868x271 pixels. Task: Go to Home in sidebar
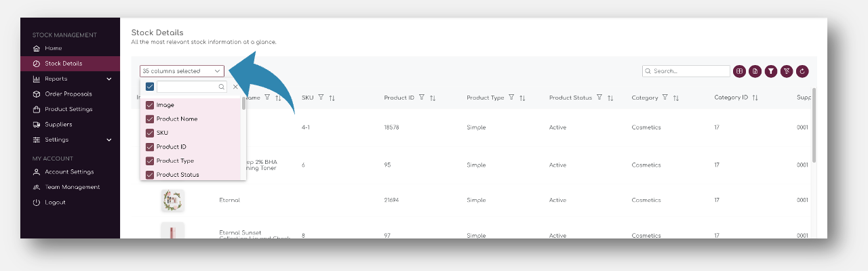point(53,48)
